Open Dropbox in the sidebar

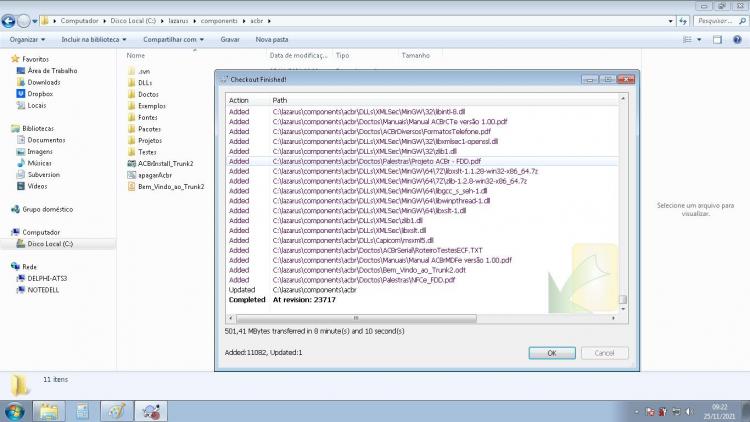(35, 94)
